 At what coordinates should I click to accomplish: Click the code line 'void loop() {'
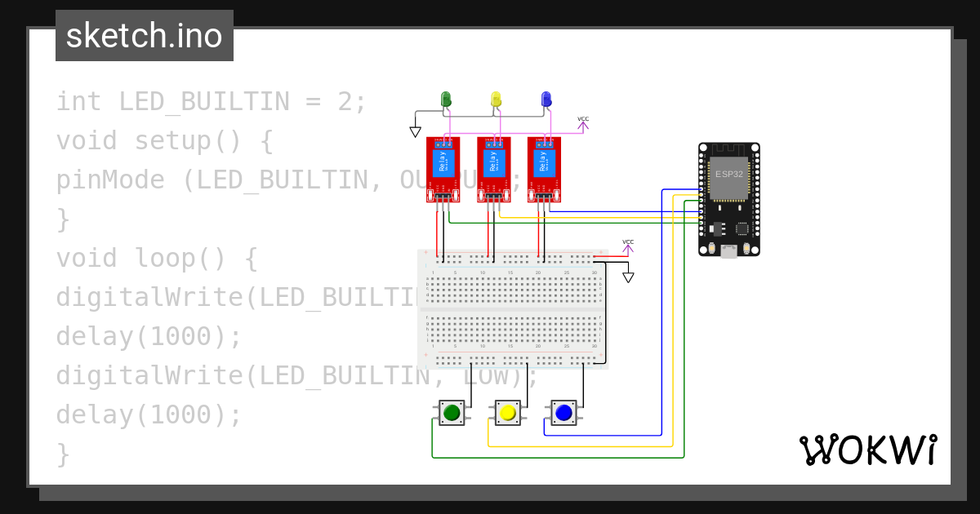157,258
